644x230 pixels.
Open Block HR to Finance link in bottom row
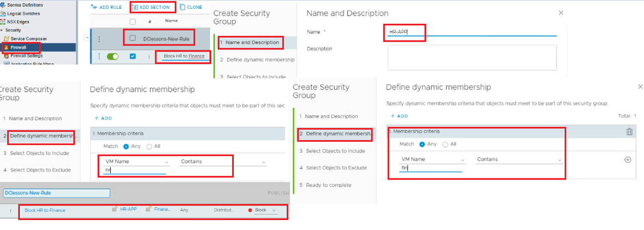pyautogui.click(x=45, y=210)
